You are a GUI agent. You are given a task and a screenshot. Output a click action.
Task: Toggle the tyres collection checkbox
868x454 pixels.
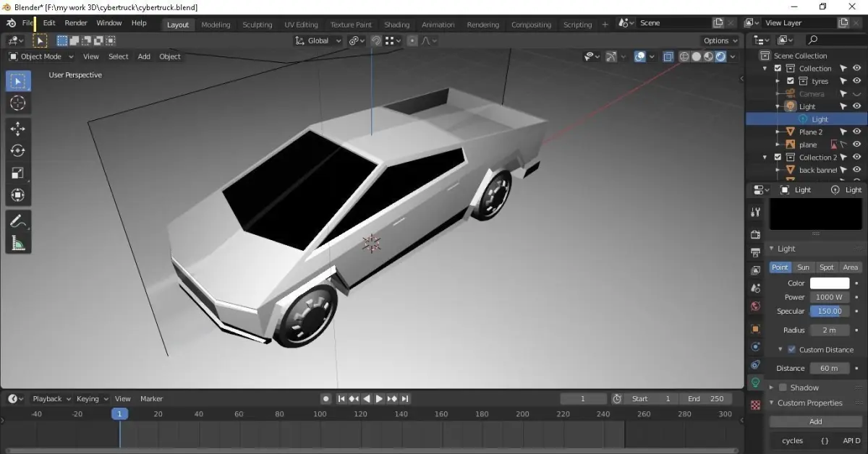(791, 81)
